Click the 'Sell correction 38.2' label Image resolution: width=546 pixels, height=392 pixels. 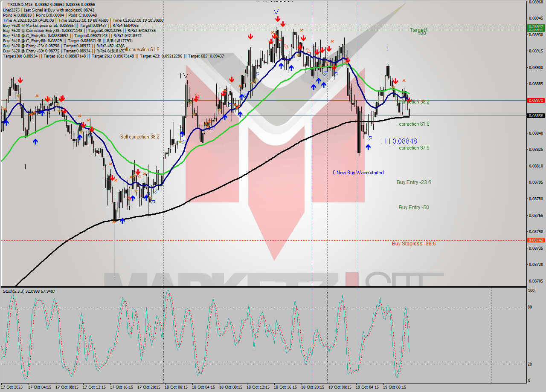click(139, 137)
